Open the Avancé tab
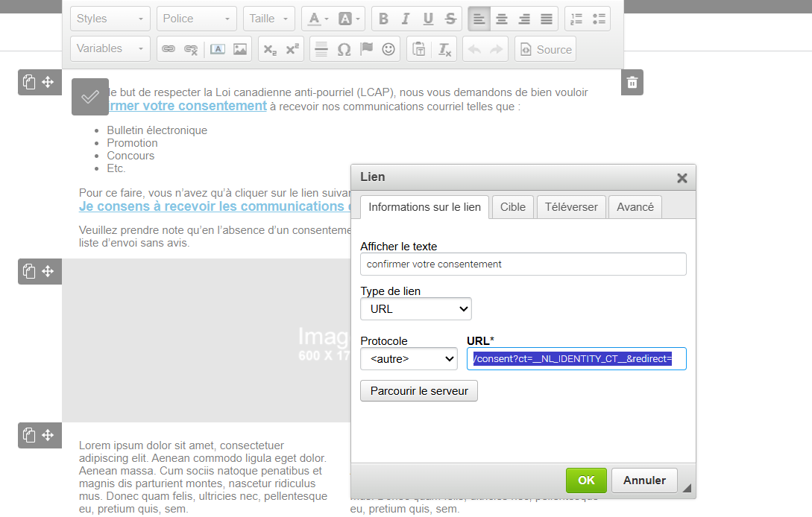The image size is (812, 517). click(x=635, y=207)
